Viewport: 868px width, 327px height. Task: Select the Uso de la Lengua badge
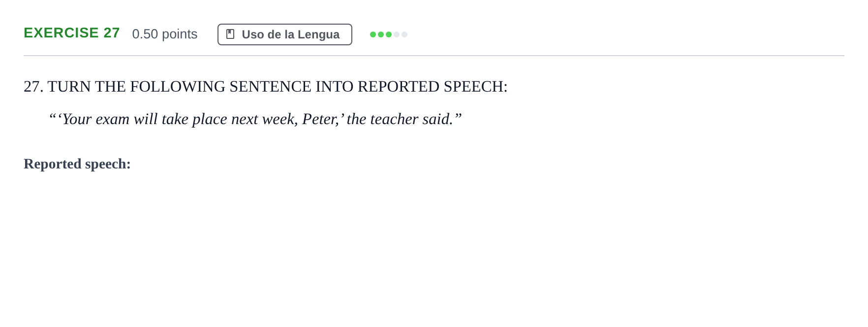pyautogui.click(x=285, y=34)
